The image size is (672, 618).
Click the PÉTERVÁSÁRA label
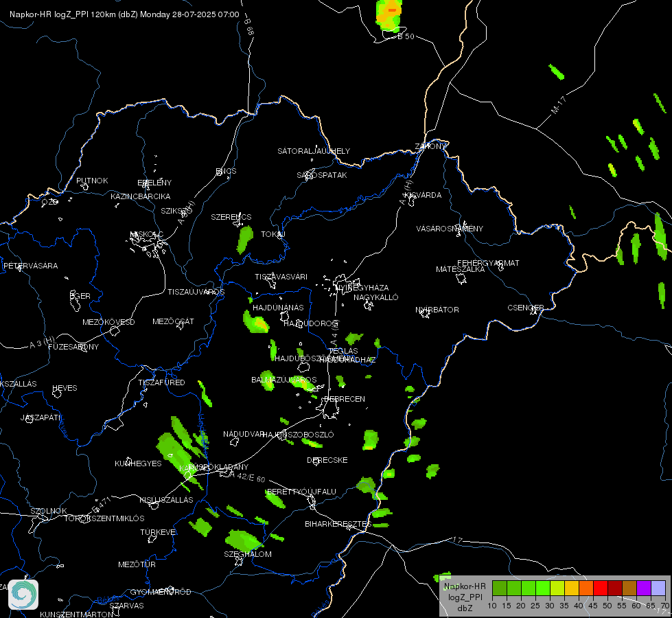coord(30,266)
